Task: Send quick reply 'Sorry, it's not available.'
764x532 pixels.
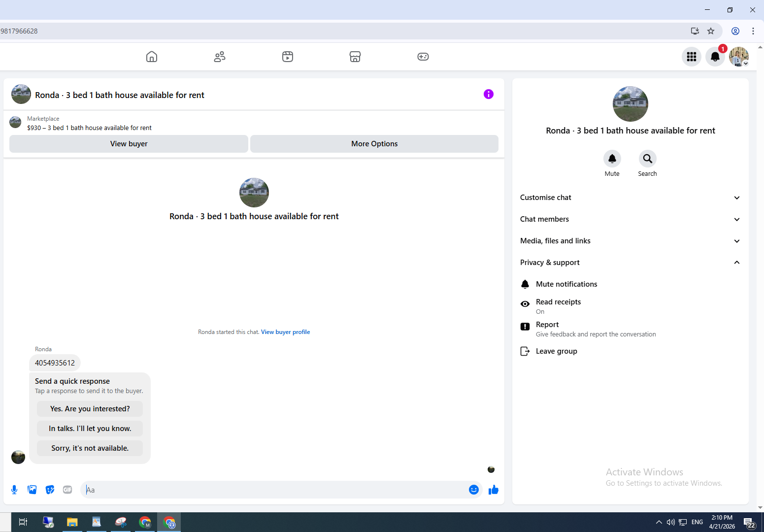Action: (x=90, y=448)
